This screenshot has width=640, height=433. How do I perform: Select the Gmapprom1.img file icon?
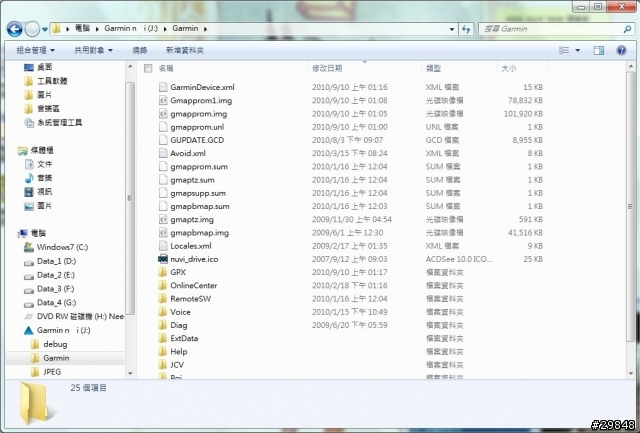point(163,100)
